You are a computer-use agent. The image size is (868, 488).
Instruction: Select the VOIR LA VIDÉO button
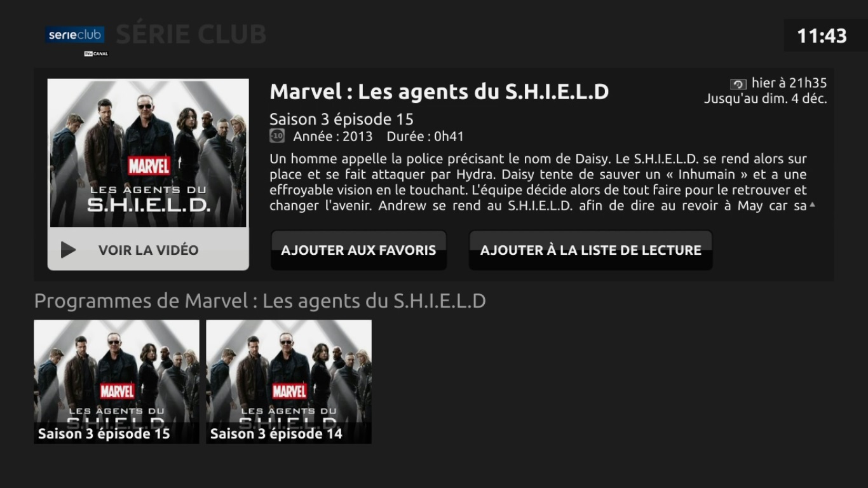(148, 249)
